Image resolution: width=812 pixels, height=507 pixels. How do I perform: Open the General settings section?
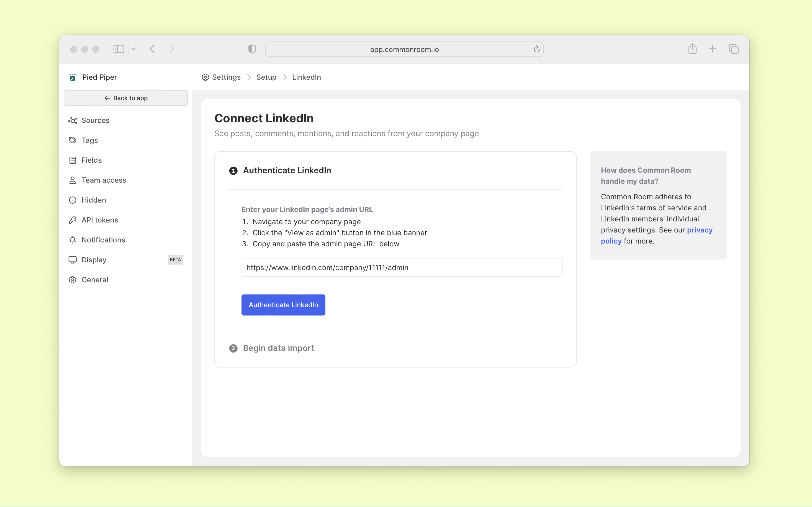[x=95, y=280]
